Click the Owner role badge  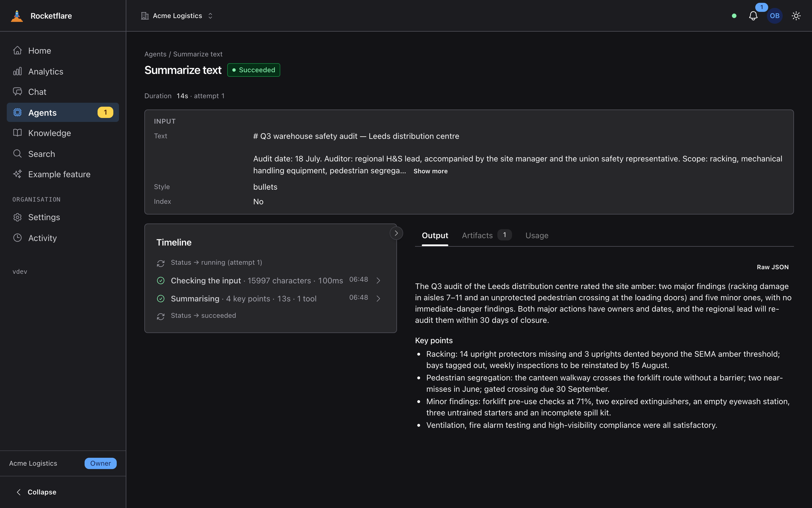tap(101, 463)
